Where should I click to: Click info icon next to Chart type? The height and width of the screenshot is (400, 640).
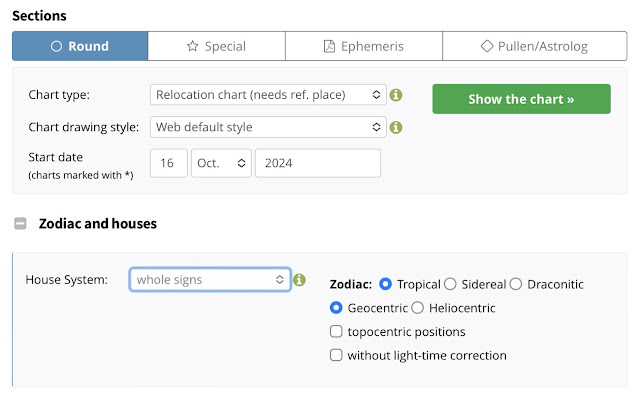point(396,95)
